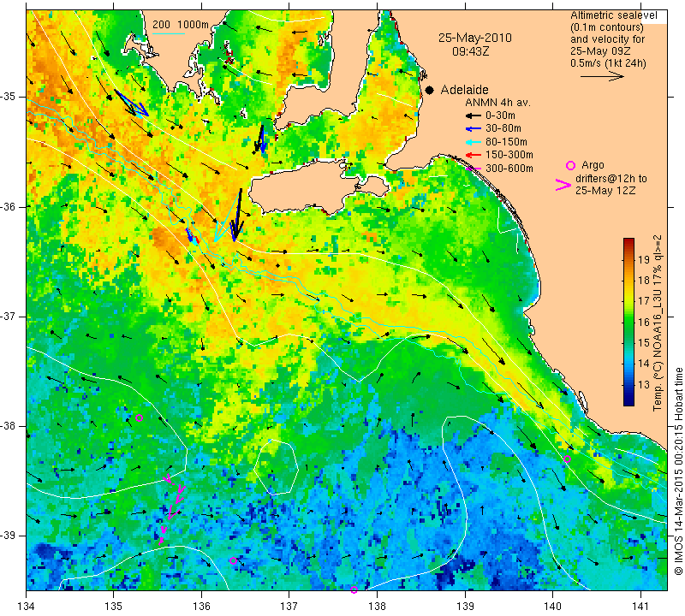Click the '80-150m' depth label
The image size is (685, 616).
coord(506,142)
